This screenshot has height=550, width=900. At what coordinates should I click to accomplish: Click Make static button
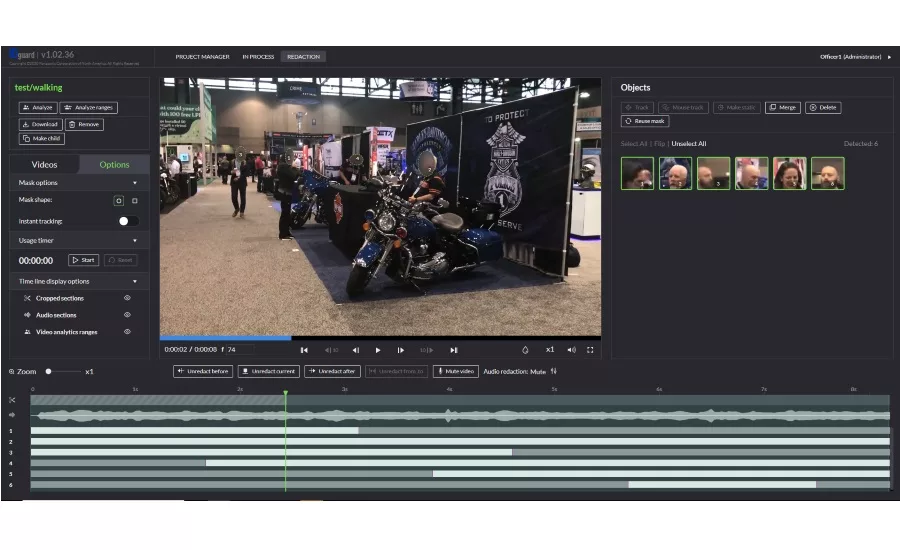736,107
